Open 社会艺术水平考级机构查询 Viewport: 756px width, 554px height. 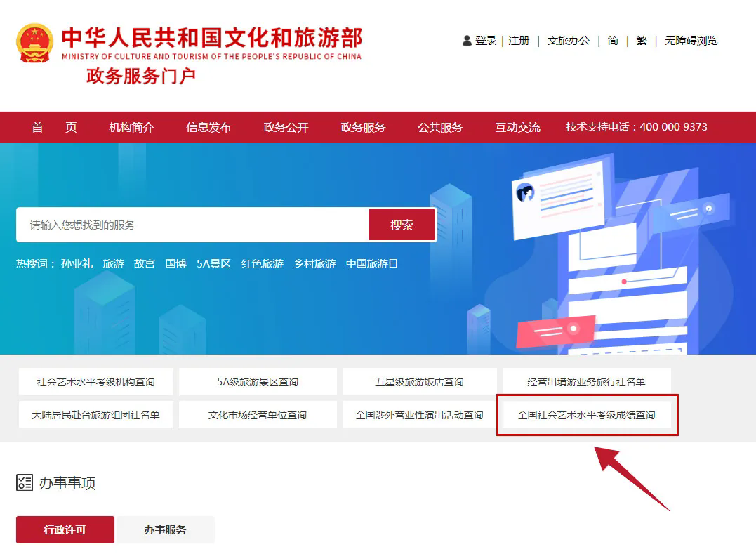click(96, 382)
